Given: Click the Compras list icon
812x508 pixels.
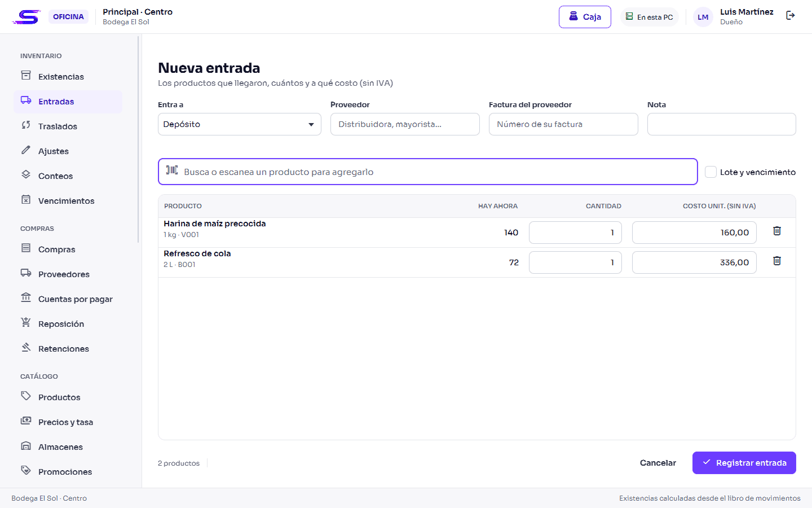Looking at the screenshot, I should (26, 248).
